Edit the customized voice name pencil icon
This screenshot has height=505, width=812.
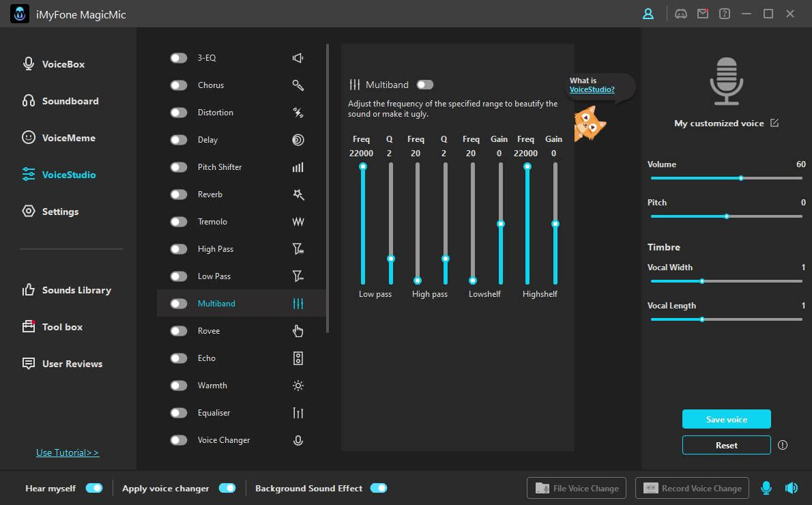774,124
